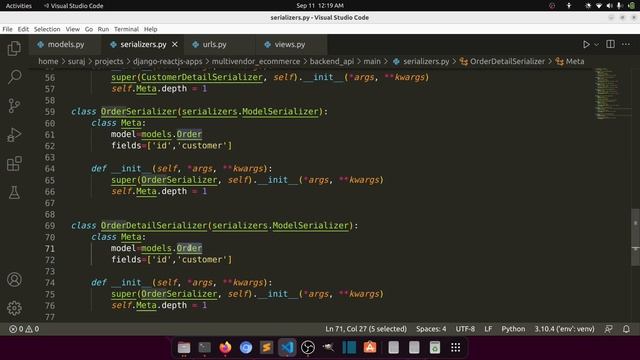Image resolution: width=640 pixels, height=360 pixels.
Task: Click the editor vertical scrollbar thumb
Action: (x=636, y=237)
